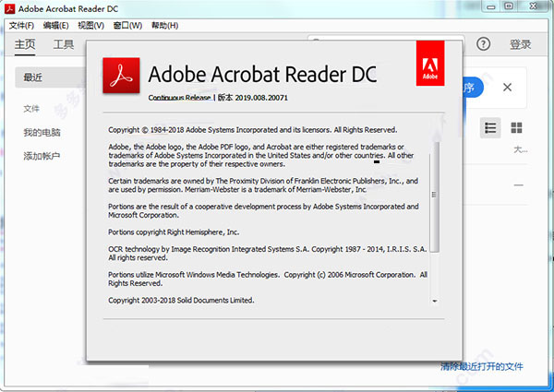
Task: Click the credits text scrollbar thumb
Action: click(435, 196)
